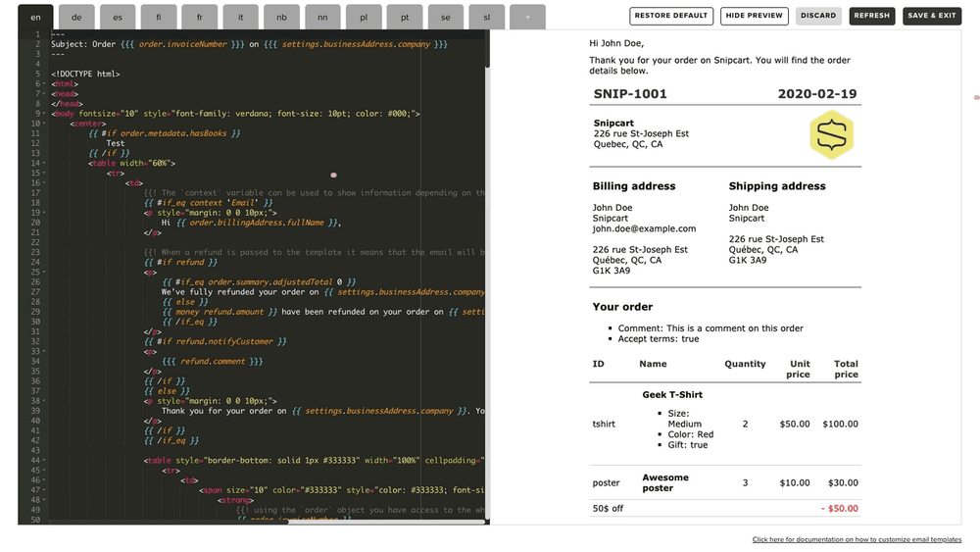Collapse the html tag fold arrow on line 6
This screenshot has height=552, width=980.
pos(45,84)
